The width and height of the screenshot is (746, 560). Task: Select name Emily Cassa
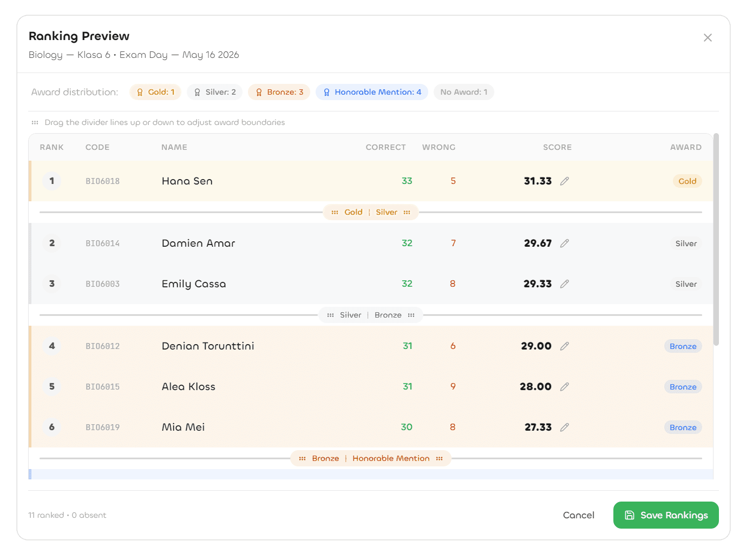click(x=194, y=284)
